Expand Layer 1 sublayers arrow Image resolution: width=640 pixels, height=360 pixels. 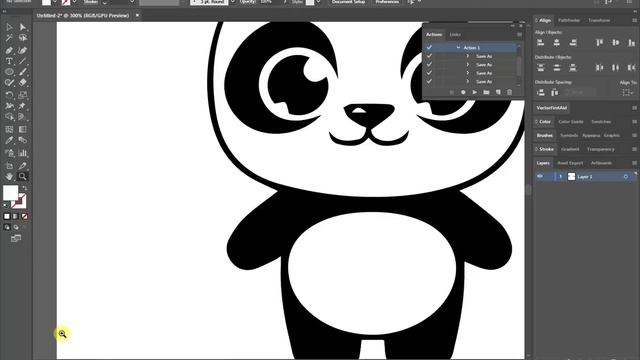(561, 176)
